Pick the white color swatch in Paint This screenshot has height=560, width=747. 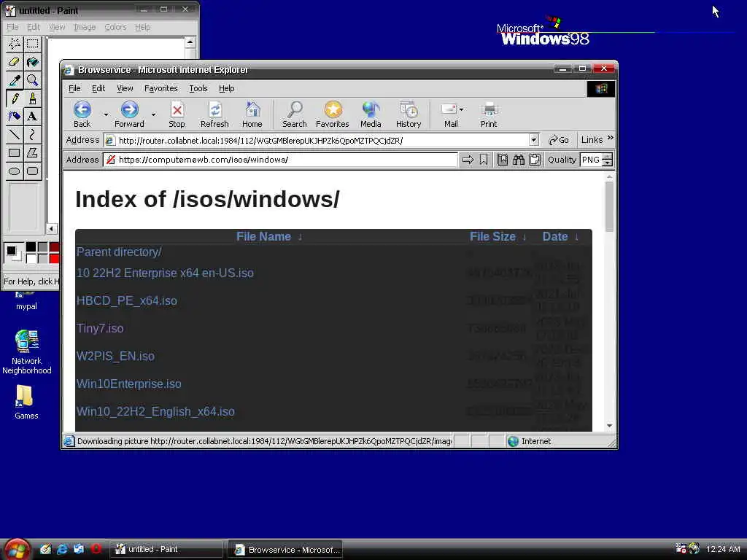coord(31,259)
